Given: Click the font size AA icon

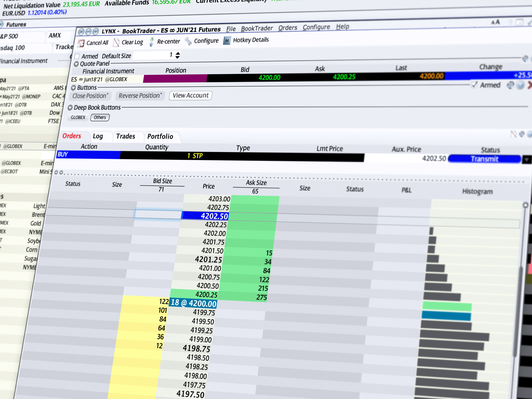Looking at the screenshot, I should (495, 22).
